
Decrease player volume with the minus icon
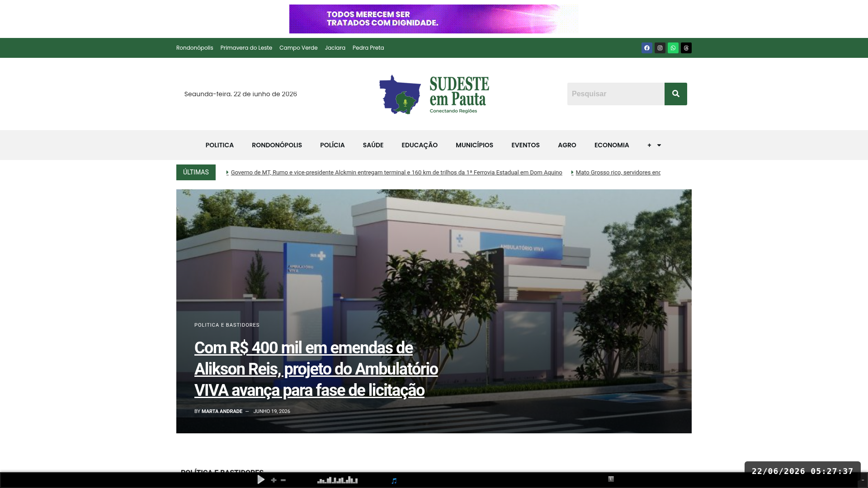point(283,480)
